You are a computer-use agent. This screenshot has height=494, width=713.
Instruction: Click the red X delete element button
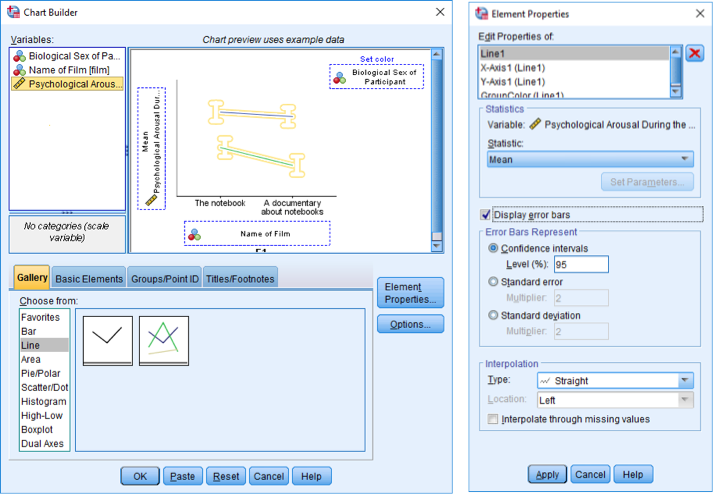(695, 53)
